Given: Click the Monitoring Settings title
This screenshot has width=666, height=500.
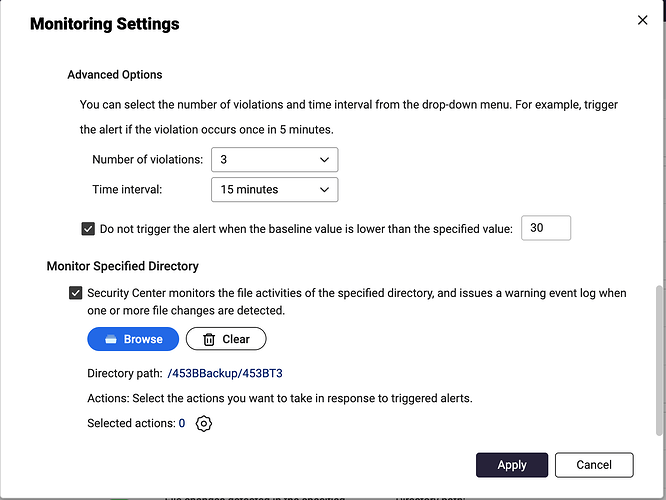Looking at the screenshot, I should pyautogui.click(x=104, y=24).
